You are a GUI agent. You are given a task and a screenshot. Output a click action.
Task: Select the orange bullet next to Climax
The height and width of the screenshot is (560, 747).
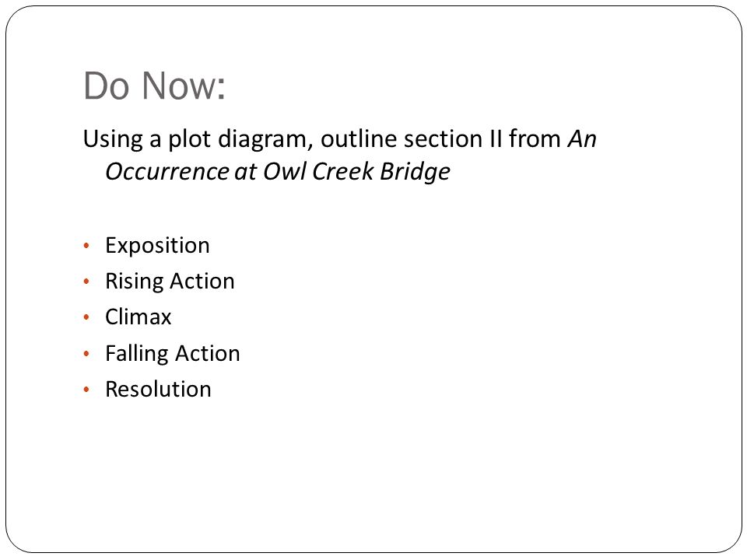coord(86,317)
